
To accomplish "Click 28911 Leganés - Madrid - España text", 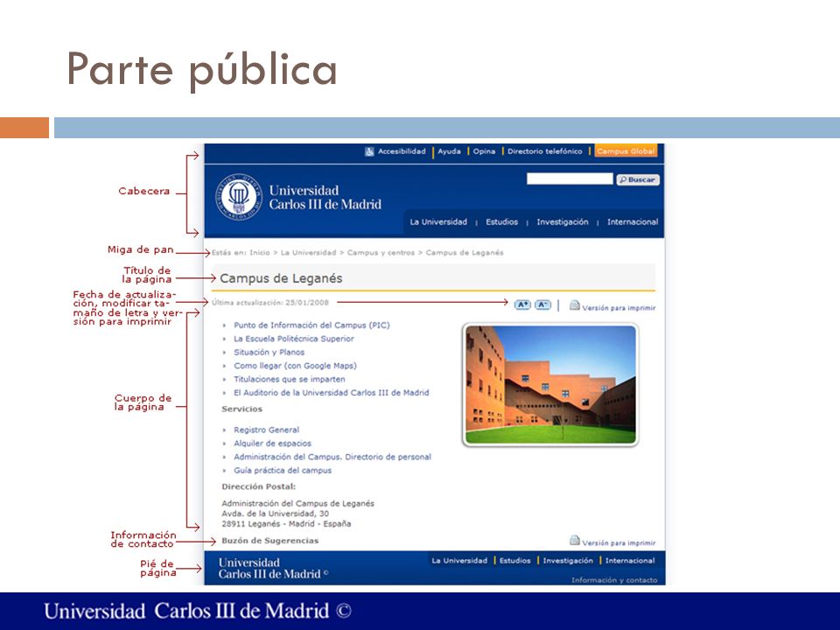I will point(287,523).
